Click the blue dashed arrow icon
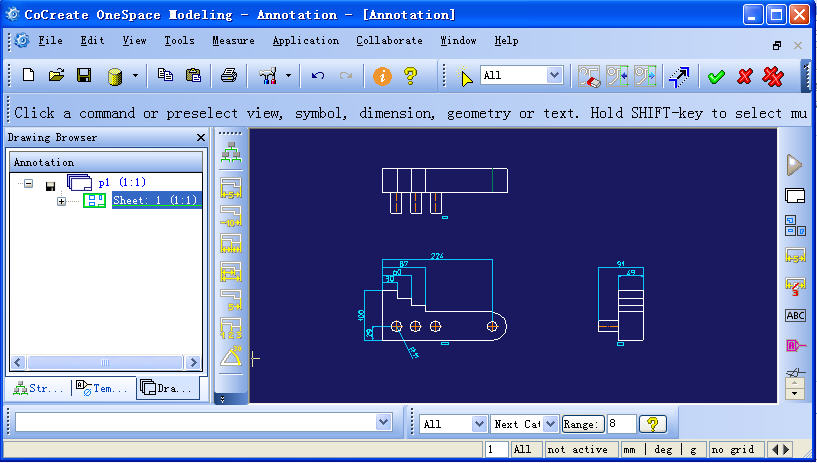 678,77
